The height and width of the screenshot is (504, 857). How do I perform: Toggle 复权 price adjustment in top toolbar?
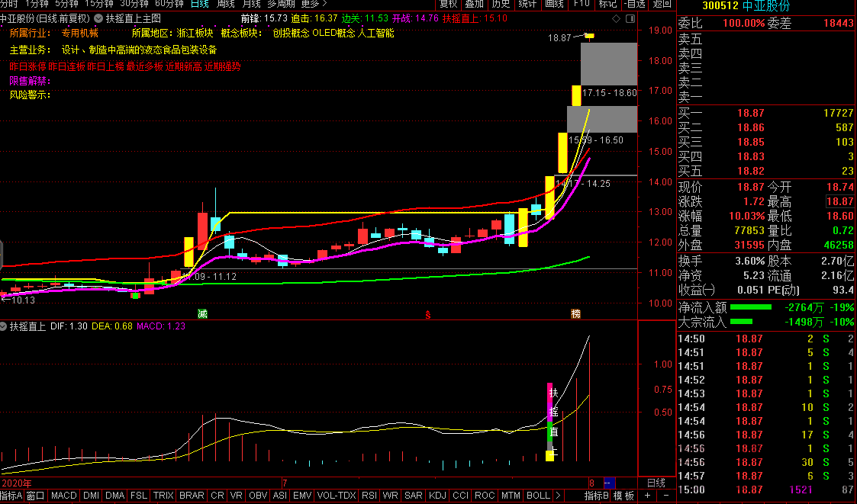tap(449, 4)
